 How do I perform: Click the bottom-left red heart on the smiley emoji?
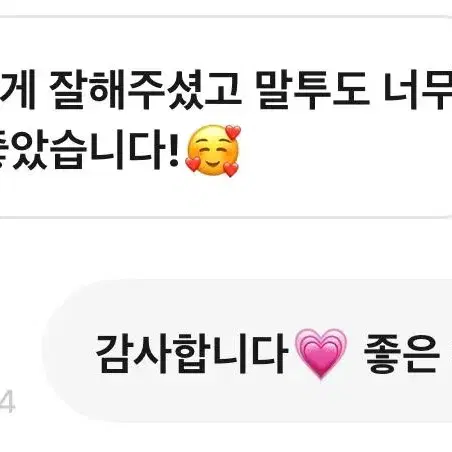[193, 164]
